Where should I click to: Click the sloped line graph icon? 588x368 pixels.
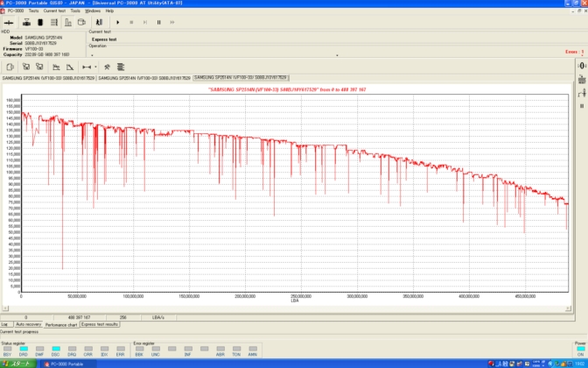point(70,67)
